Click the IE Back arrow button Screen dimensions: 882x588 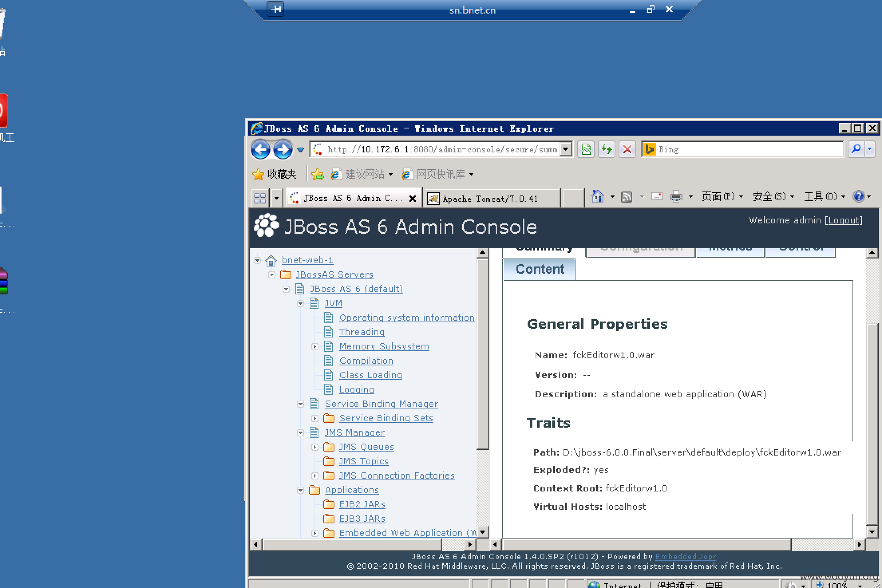pos(261,150)
